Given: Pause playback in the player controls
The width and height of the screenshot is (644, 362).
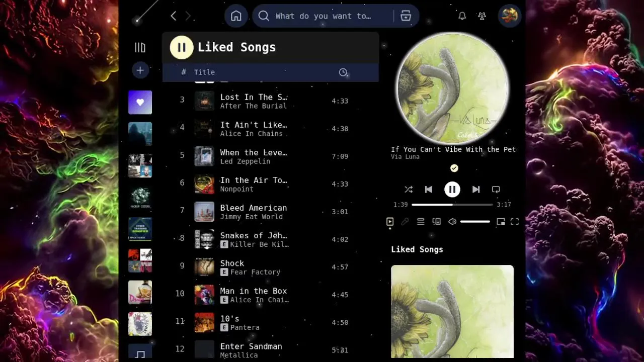Looking at the screenshot, I should coord(452,190).
